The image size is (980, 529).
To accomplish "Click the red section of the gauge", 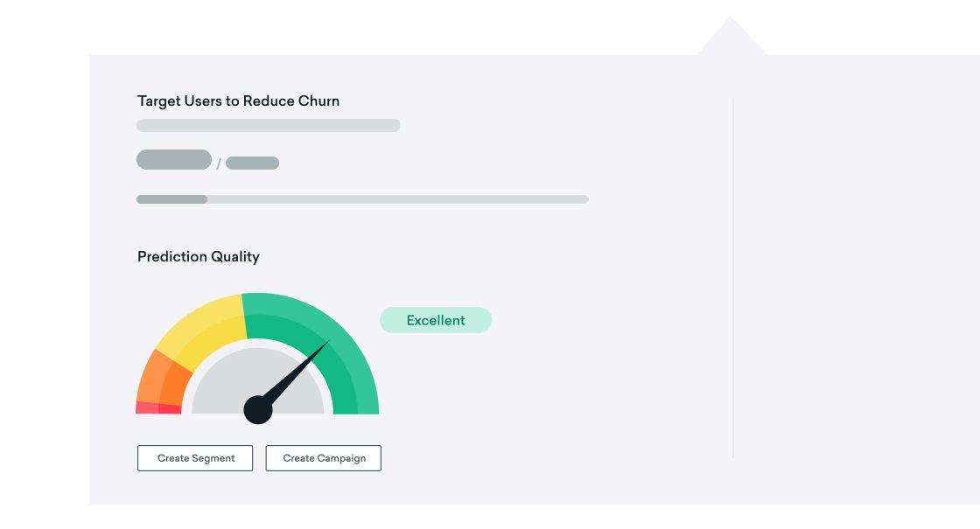I will click(x=157, y=408).
